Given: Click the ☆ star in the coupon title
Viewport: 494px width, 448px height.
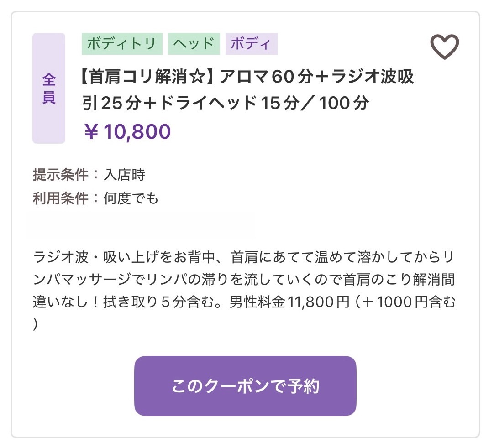Looking at the screenshot, I should [198, 77].
